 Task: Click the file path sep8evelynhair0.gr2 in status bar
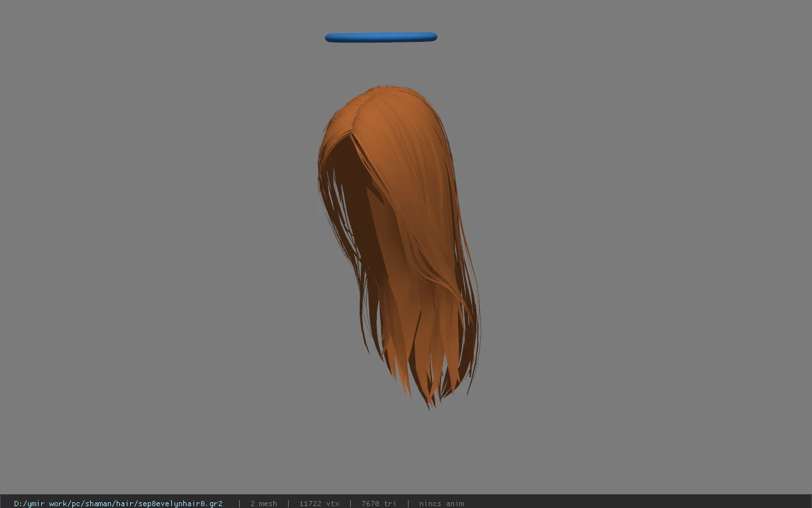tap(118, 504)
